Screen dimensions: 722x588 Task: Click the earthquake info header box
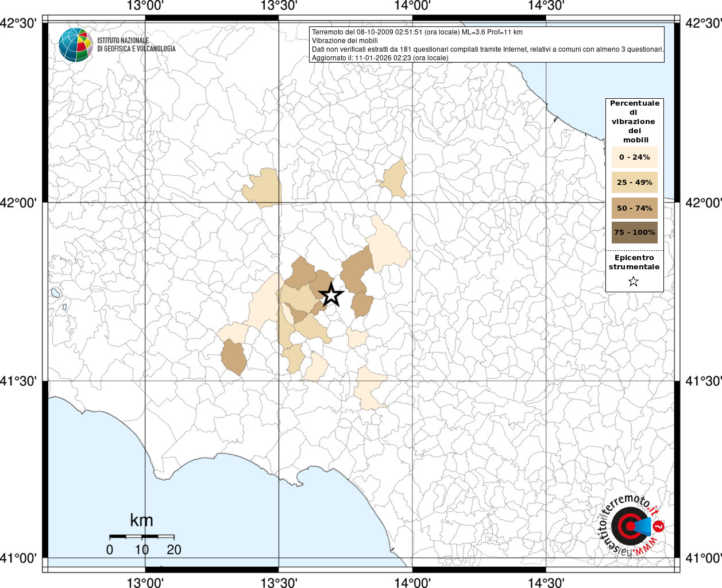click(x=487, y=44)
